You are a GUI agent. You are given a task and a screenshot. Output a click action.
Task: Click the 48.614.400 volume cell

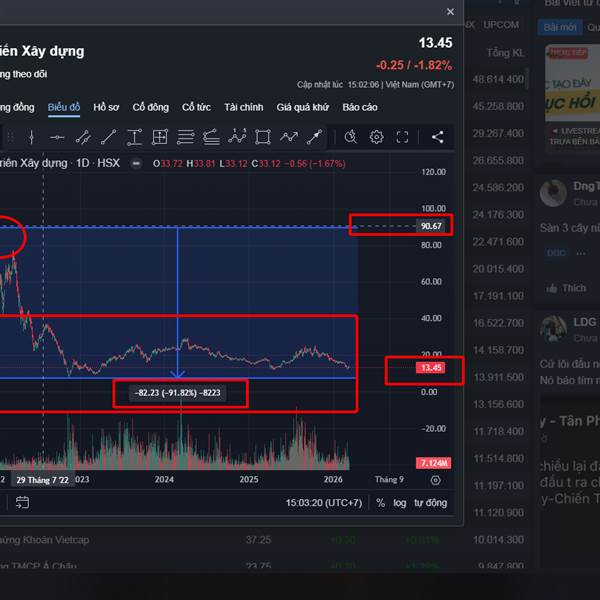point(498,79)
